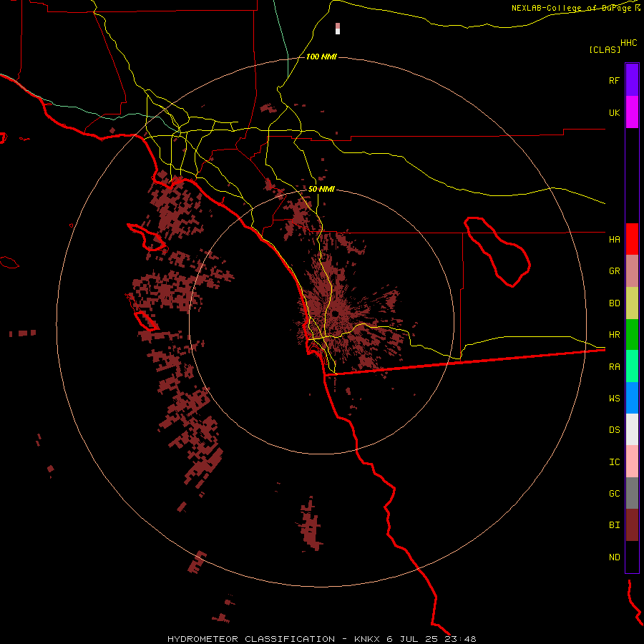Click the HR label in the legend
Viewport: 644px width, 644px height.
click(x=614, y=335)
